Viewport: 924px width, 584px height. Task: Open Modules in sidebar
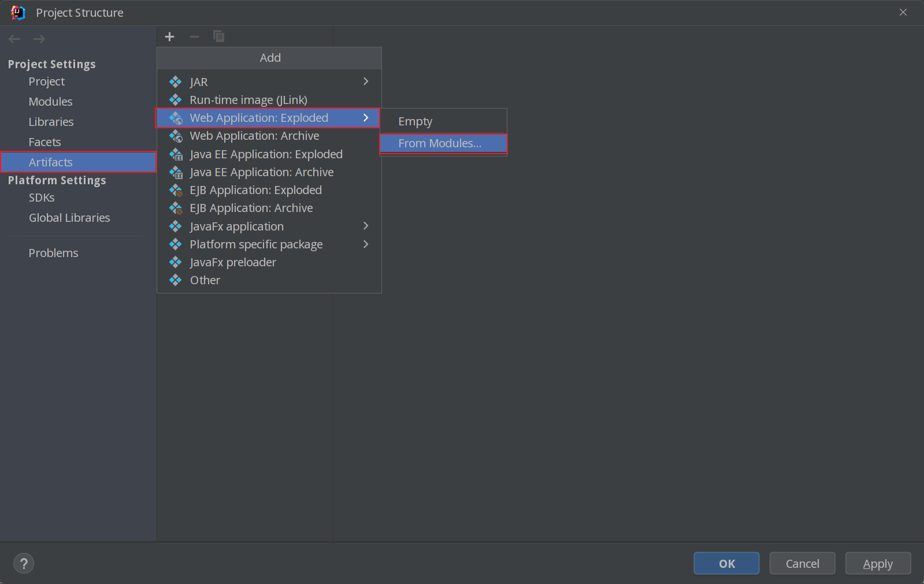click(x=78, y=102)
